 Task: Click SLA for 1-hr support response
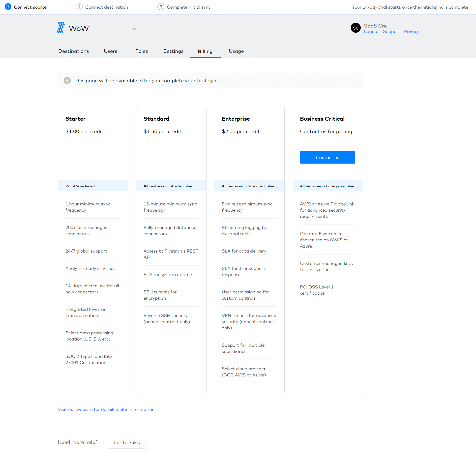pos(243,271)
